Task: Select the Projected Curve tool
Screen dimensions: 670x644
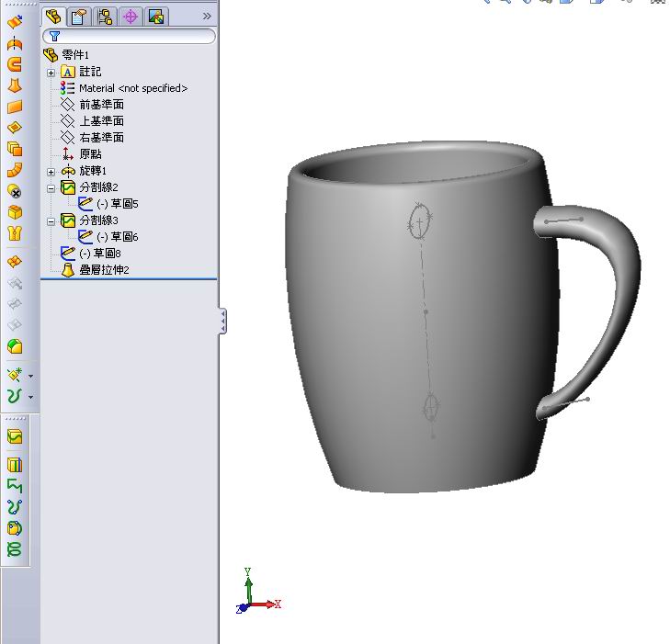Action: coord(15,465)
